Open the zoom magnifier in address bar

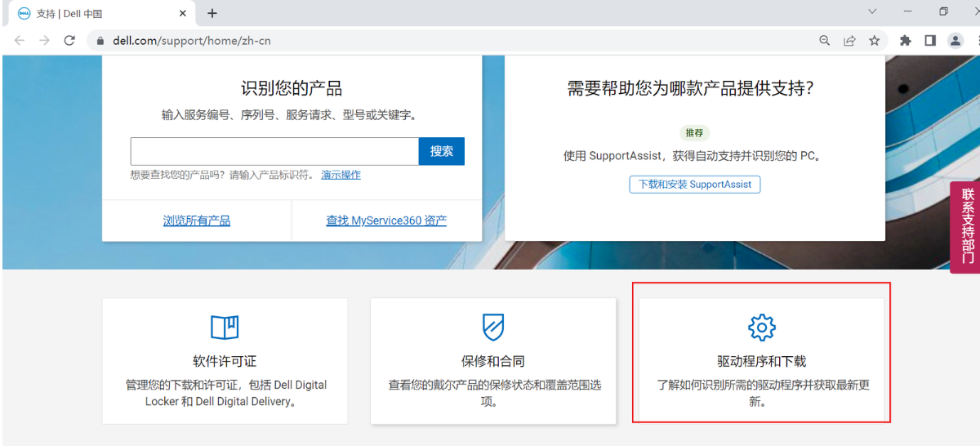(825, 40)
